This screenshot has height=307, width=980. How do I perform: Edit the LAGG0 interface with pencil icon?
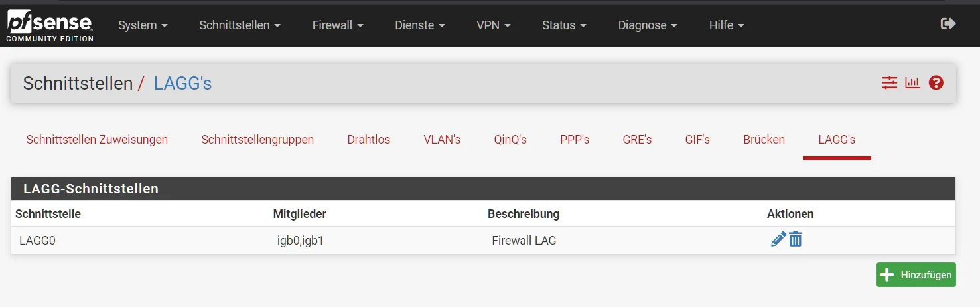pyautogui.click(x=778, y=239)
